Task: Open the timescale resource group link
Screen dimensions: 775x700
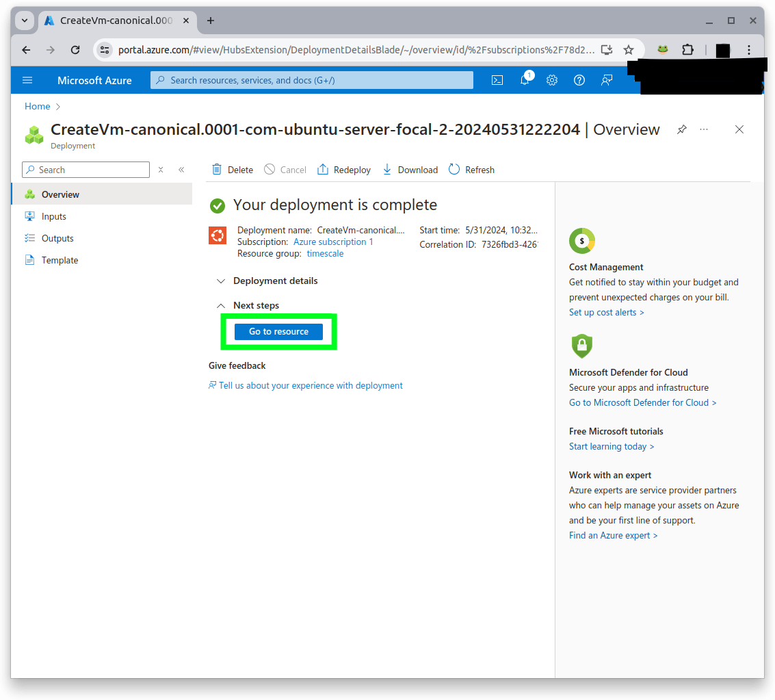Action: (x=325, y=253)
